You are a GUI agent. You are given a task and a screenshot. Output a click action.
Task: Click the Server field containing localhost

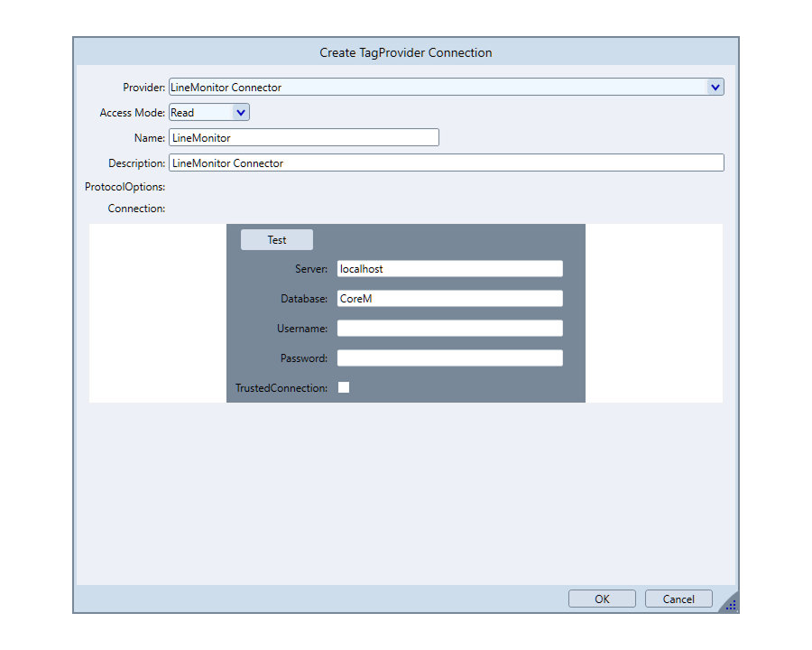[449, 269]
